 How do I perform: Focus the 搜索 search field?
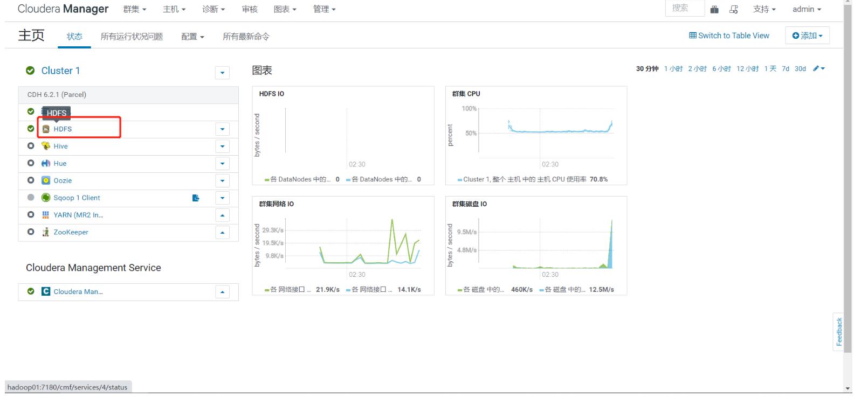(685, 9)
